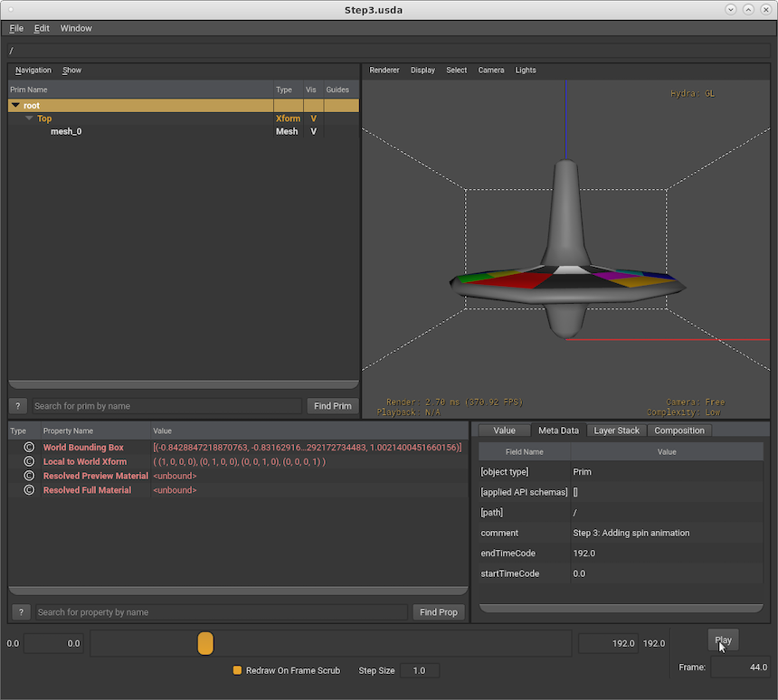Open the Lights viewport menu
Viewport: 778px width, 700px height.
(526, 70)
